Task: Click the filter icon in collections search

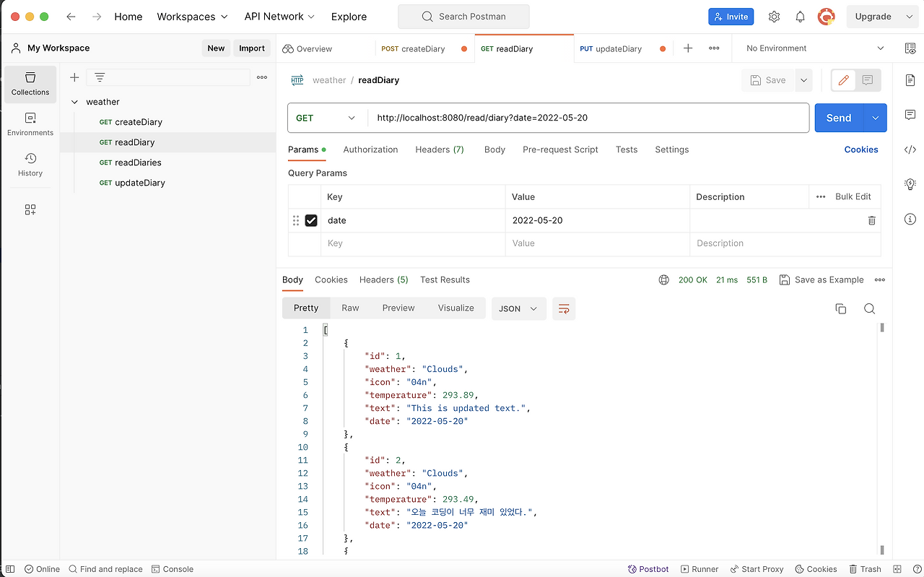Action: tap(100, 77)
